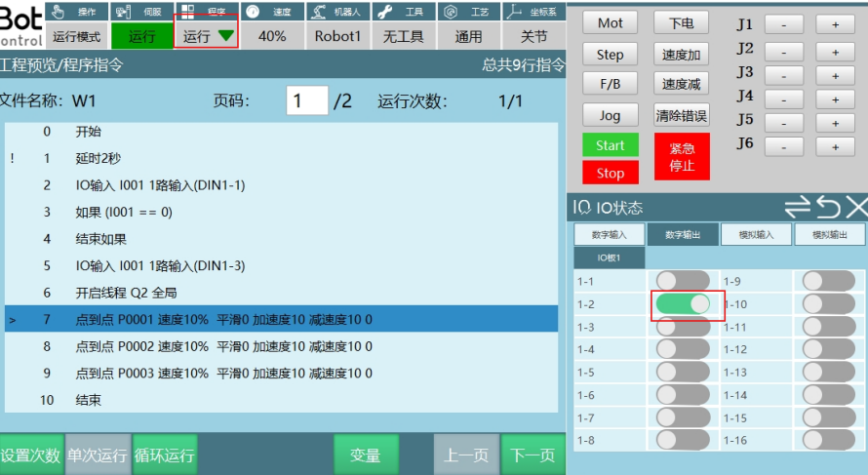Click the robot arm icon for 机器人
The width and height of the screenshot is (868, 475).
[318, 12]
